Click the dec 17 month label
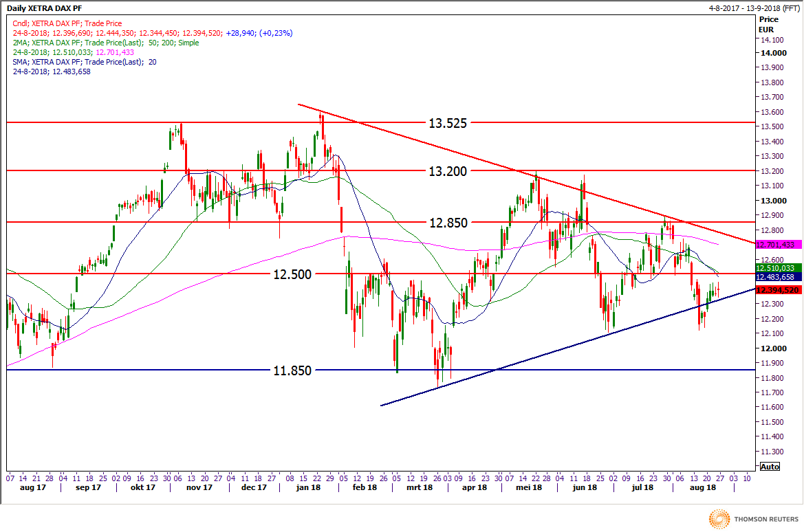The height and width of the screenshot is (532, 804). [x=254, y=487]
